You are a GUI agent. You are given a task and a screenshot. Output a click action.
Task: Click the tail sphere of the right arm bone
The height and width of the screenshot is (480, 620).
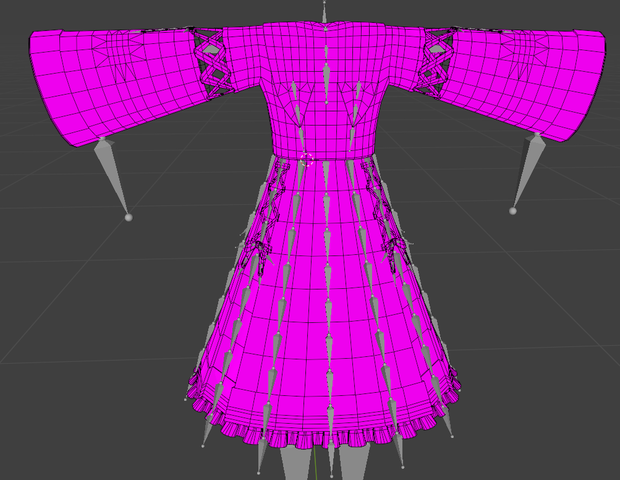513,211
